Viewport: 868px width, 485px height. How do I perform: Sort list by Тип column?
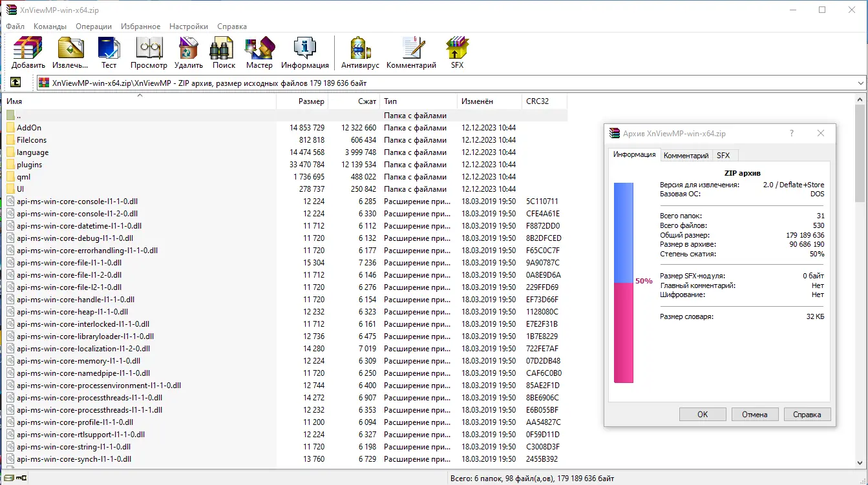(419, 101)
